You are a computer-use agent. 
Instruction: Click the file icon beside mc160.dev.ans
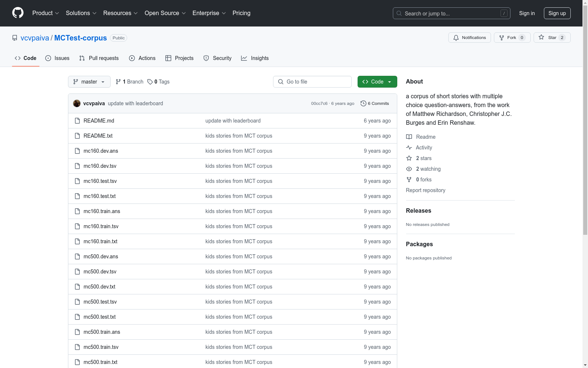[77, 151]
